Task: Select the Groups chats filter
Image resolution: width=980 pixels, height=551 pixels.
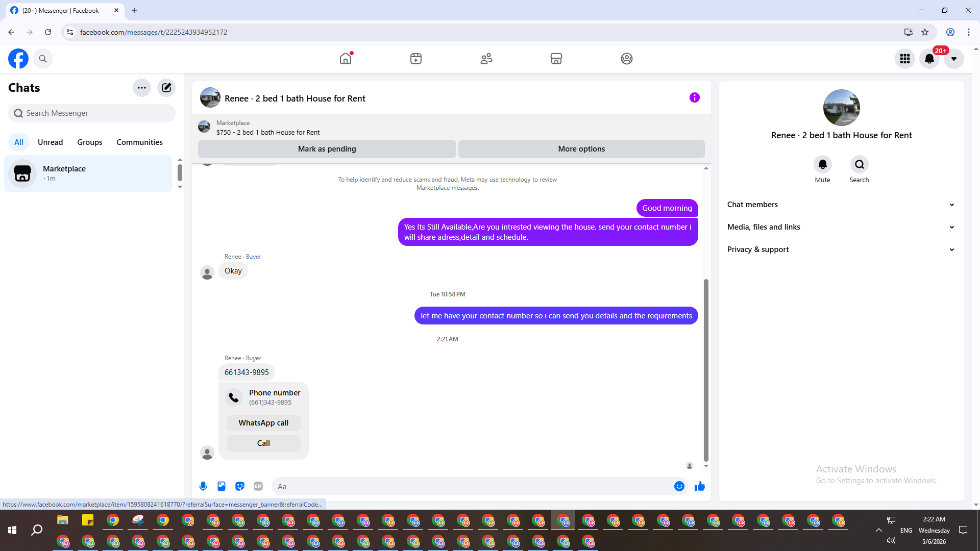Action: 90,142
